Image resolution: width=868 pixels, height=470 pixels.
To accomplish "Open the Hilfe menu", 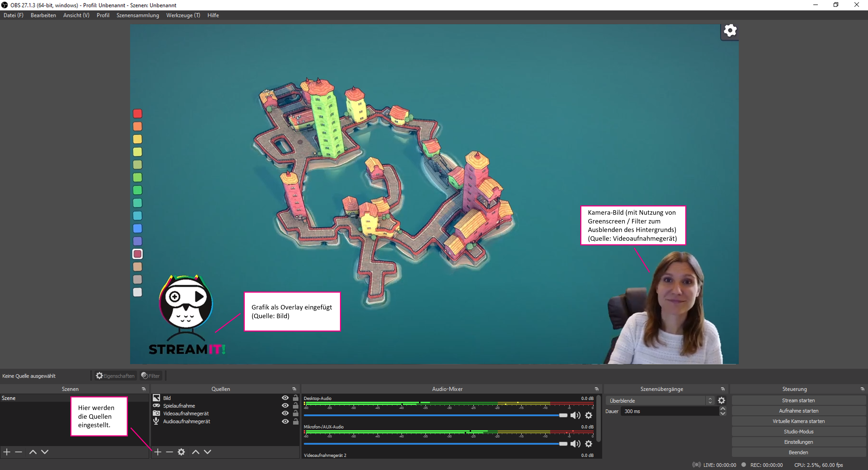I will pos(213,15).
